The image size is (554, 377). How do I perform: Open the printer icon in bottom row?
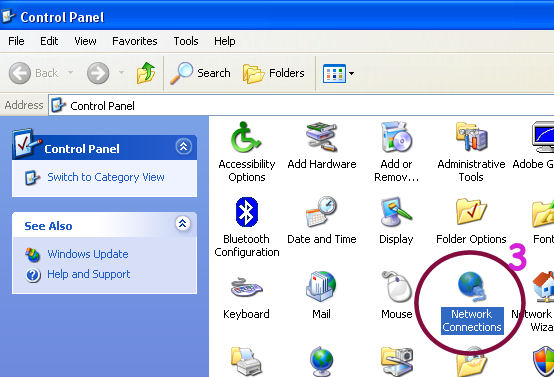[x=246, y=361]
